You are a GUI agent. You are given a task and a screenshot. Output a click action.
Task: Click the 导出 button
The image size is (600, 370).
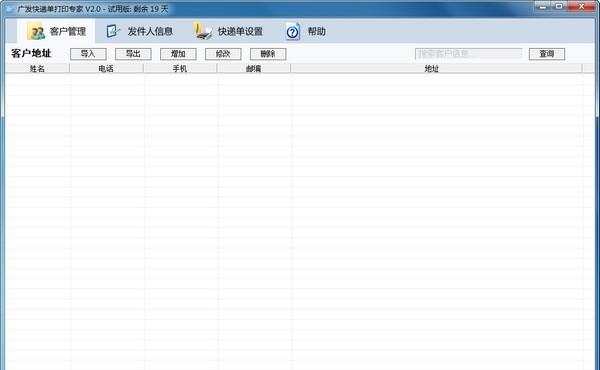(x=133, y=54)
